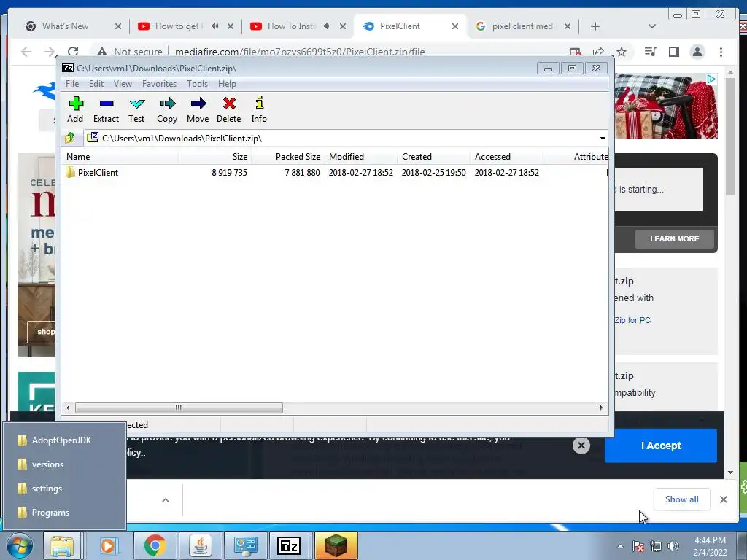This screenshot has width=747, height=560.
Task: Mute the How To Install tab audio
Action: [x=327, y=26]
